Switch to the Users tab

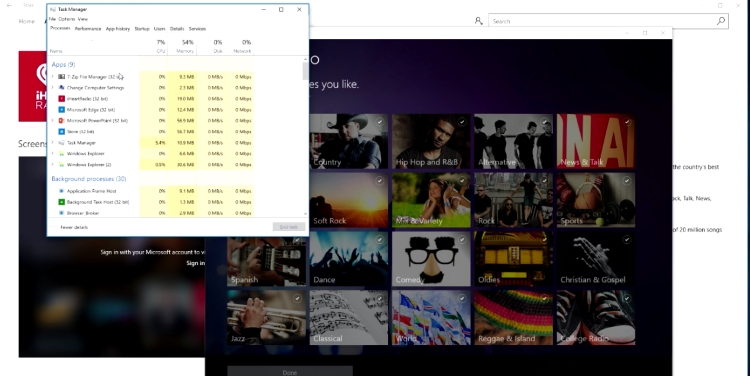click(159, 29)
